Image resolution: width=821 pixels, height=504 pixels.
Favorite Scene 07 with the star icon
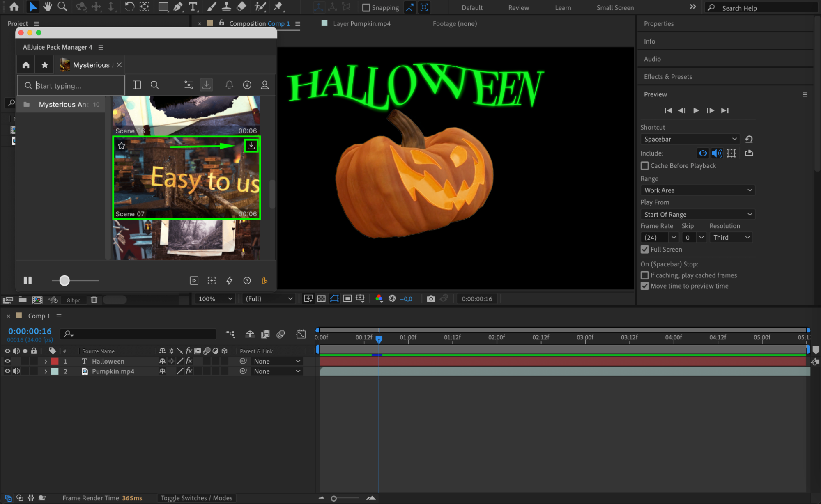[x=121, y=146]
